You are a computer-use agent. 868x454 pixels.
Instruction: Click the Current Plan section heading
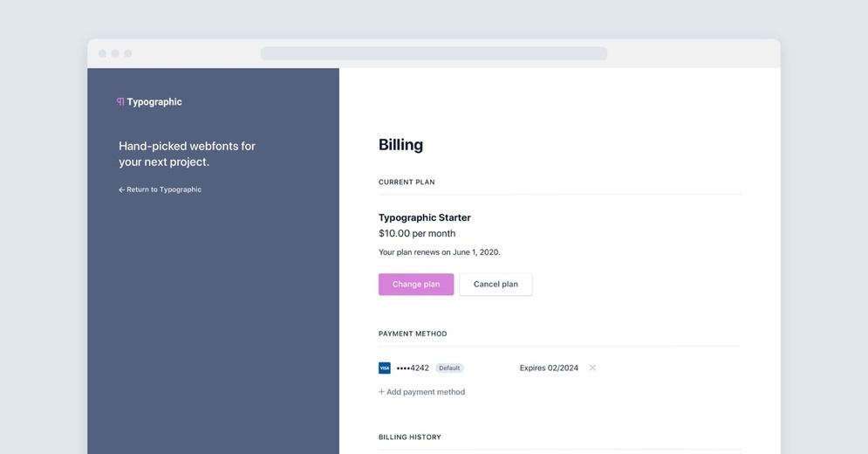407,182
